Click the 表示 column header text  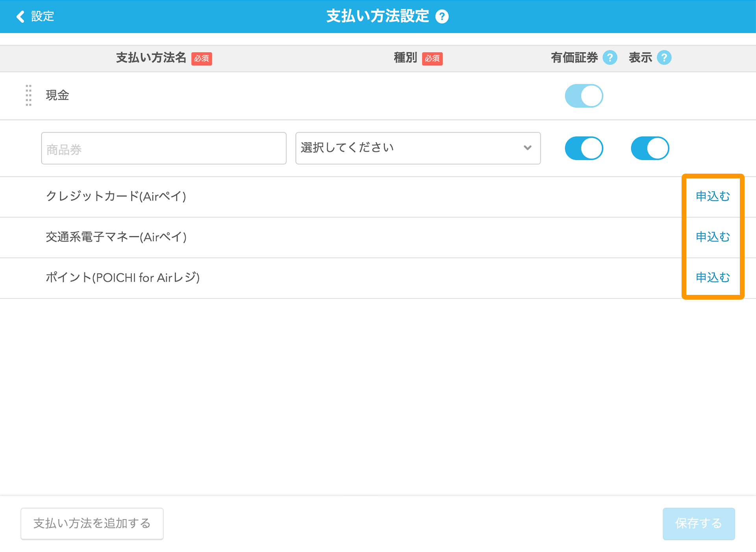coord(640,58)
